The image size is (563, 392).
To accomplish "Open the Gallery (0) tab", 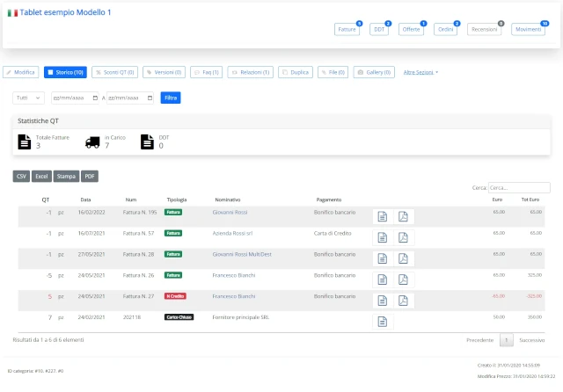I will (x=374, y=72).
